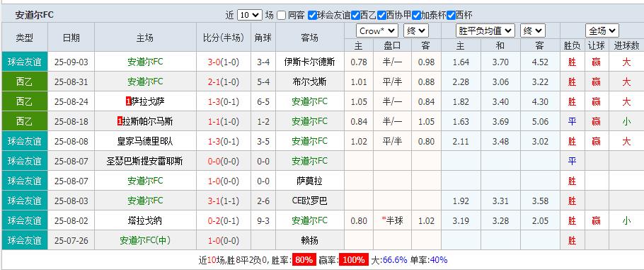The image size is (644, 270).
Task: Click the CE欧罗巴 away team link
Action: [x=310, y=201]
